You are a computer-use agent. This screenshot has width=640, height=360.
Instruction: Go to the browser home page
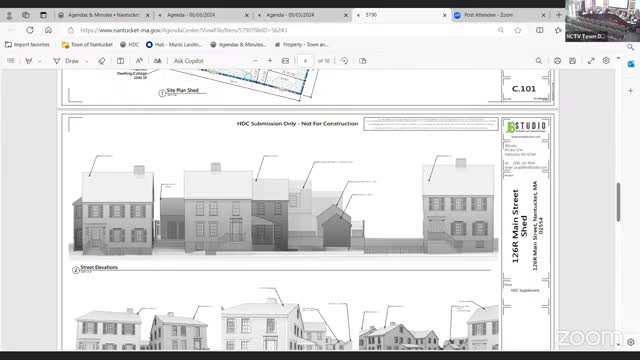[x=48, y=30]
